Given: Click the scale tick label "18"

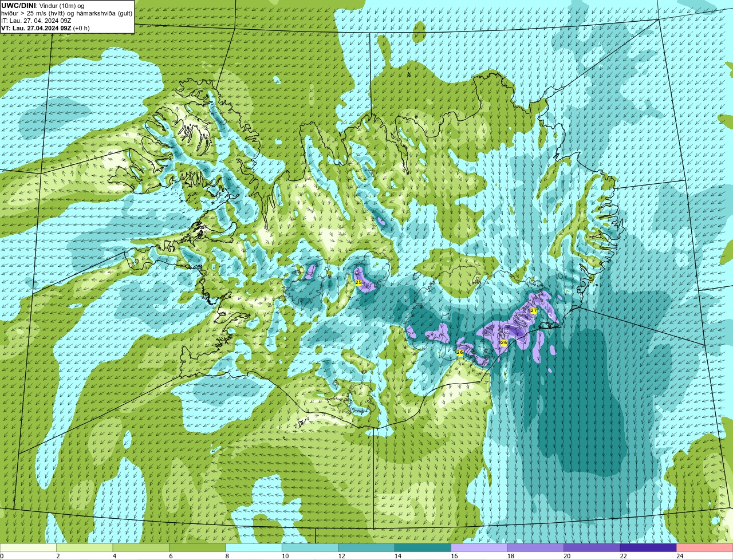Looking at the screenshot, I should coord(511,556).
